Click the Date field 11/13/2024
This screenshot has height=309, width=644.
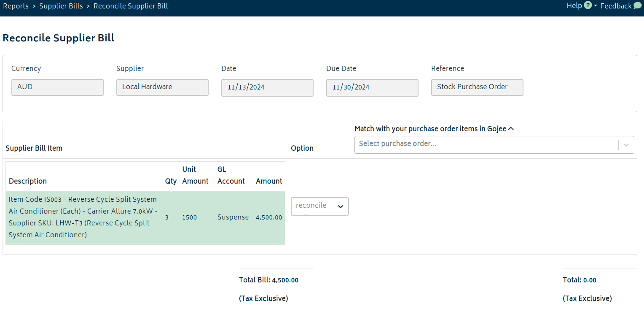[x=267, y=88]
